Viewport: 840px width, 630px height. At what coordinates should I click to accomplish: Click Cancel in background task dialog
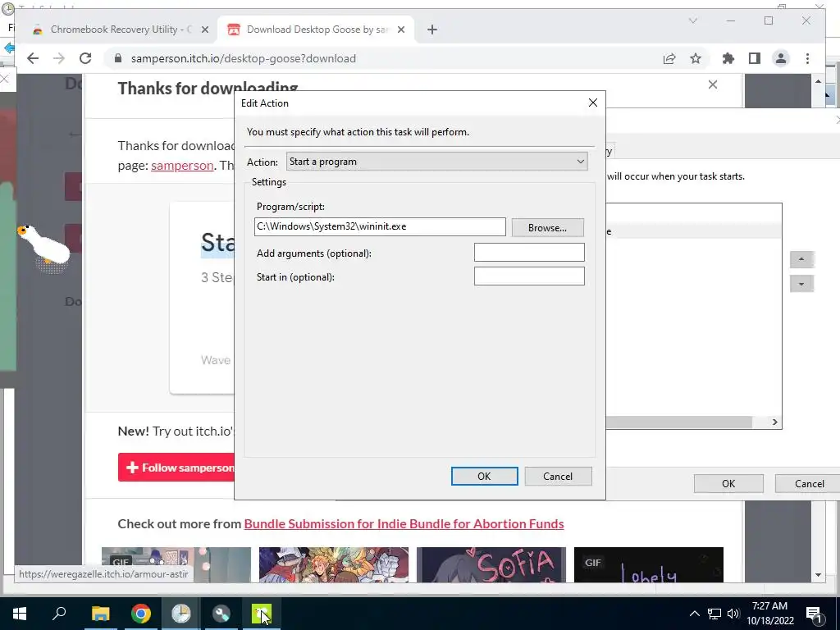coord(807,484)
